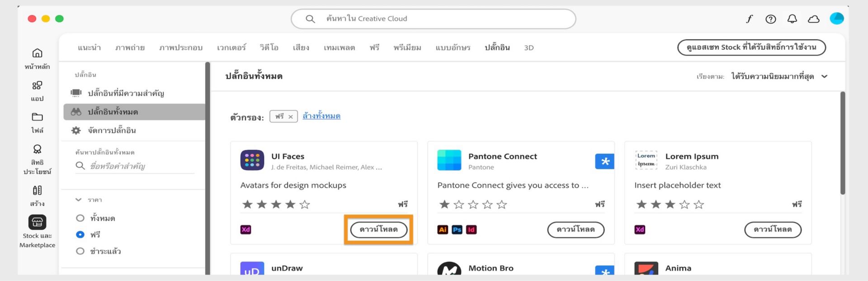Click the cloud sync status icon
Screen dimensions: 868x281
pos(814,19)
